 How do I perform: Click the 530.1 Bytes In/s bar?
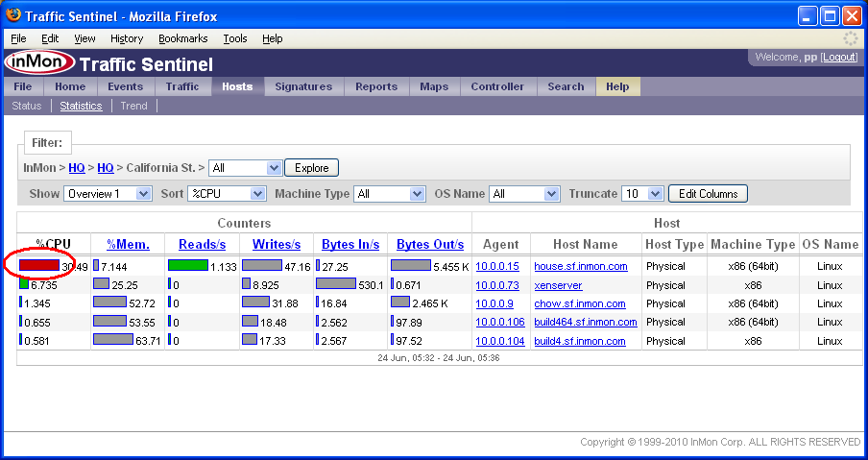pos(336,283)
